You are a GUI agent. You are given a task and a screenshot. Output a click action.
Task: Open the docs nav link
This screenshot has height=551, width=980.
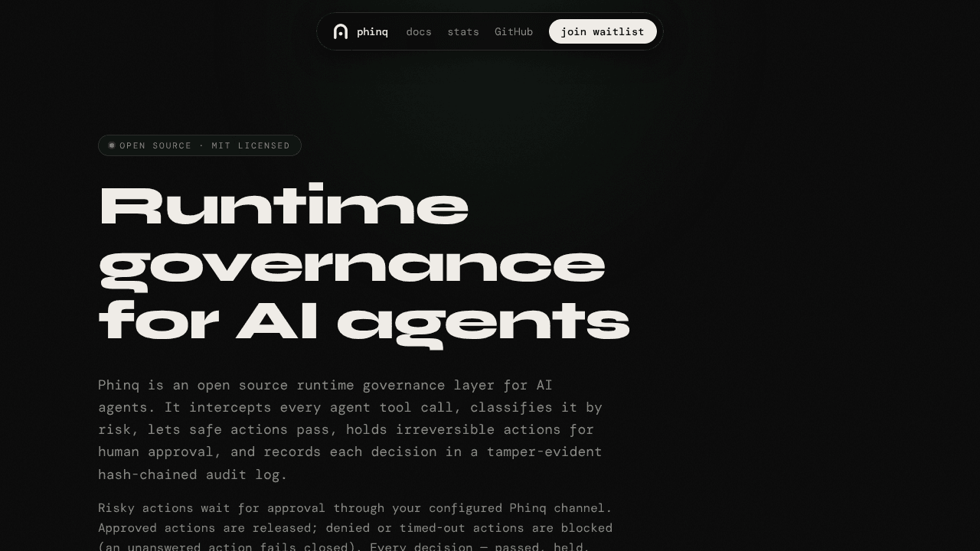(419, 31)
